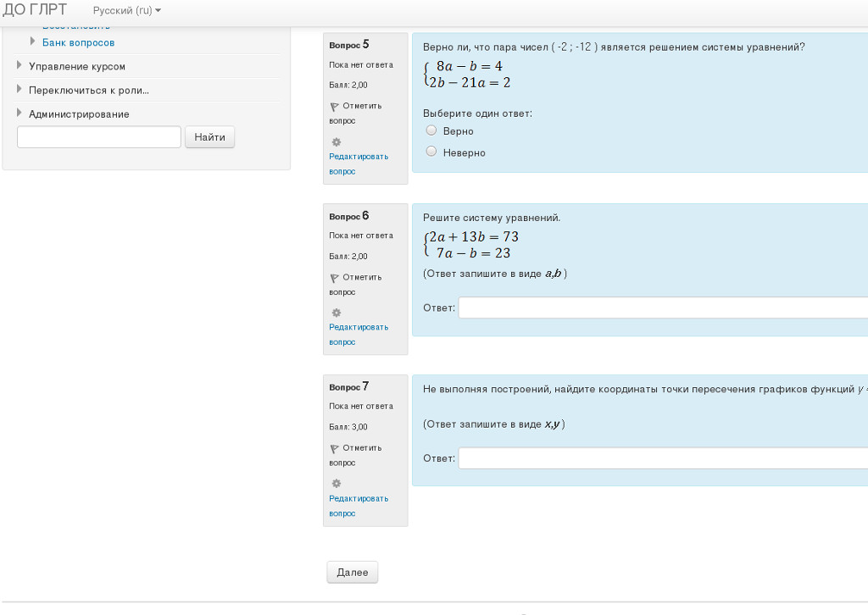Click the answer field for question 6
Viewport: 868px width, 615px height.
(662, 307)
